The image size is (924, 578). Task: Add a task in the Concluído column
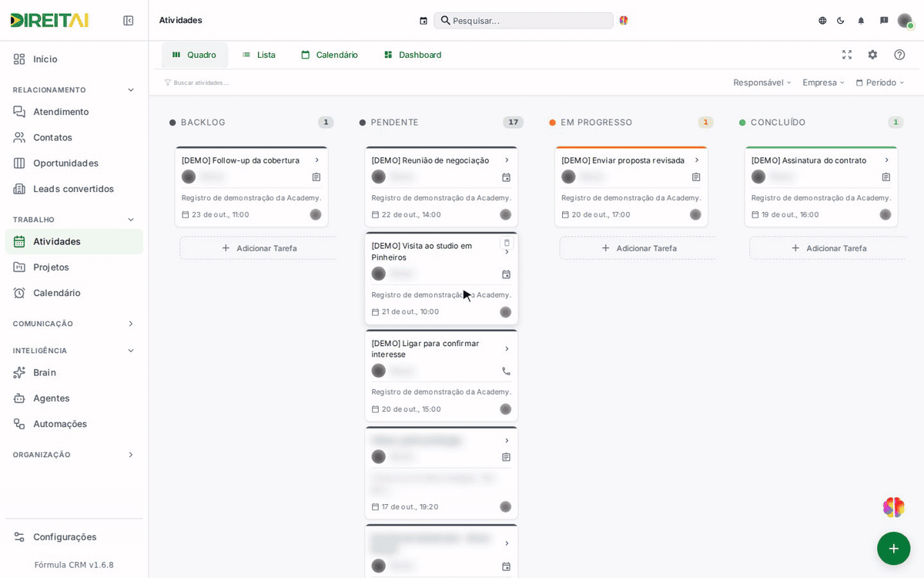[x=829, y=248]
